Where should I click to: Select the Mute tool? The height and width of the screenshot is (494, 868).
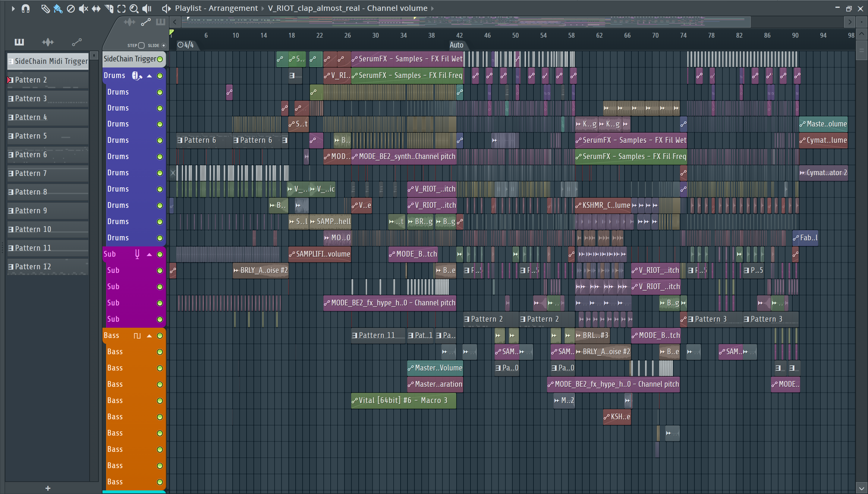[83, 8]
